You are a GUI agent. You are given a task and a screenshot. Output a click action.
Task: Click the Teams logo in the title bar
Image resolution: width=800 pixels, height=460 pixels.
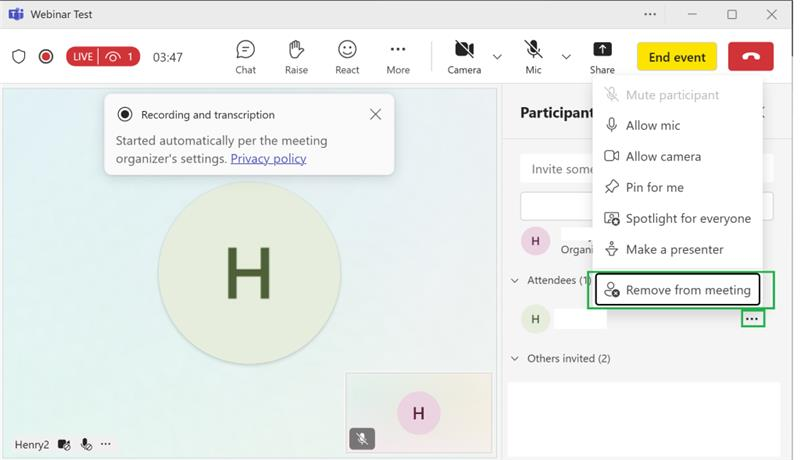point(16,14)
